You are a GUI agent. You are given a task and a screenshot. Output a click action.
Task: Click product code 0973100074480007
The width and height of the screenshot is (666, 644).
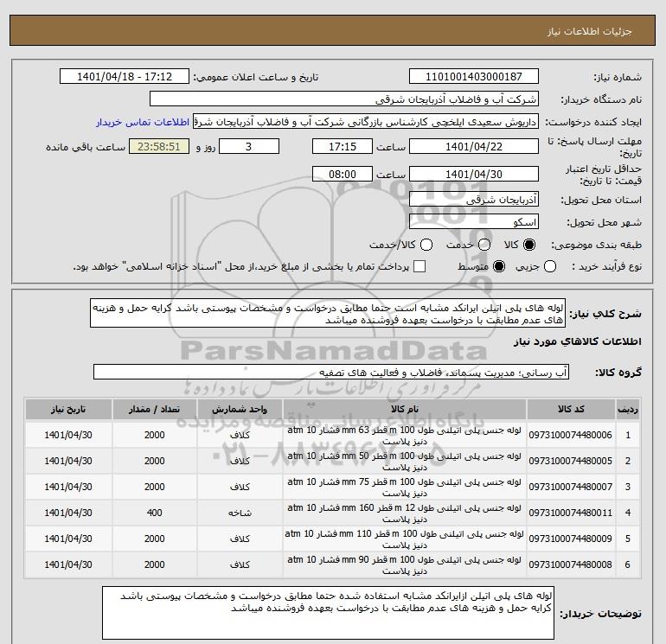(x=571, y=487)
